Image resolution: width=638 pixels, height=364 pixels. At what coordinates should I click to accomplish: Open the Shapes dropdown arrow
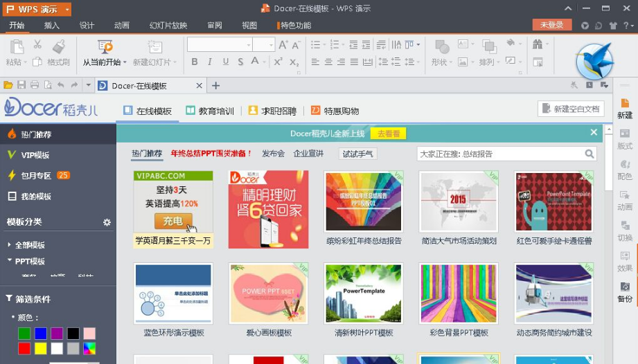point(451,62)
